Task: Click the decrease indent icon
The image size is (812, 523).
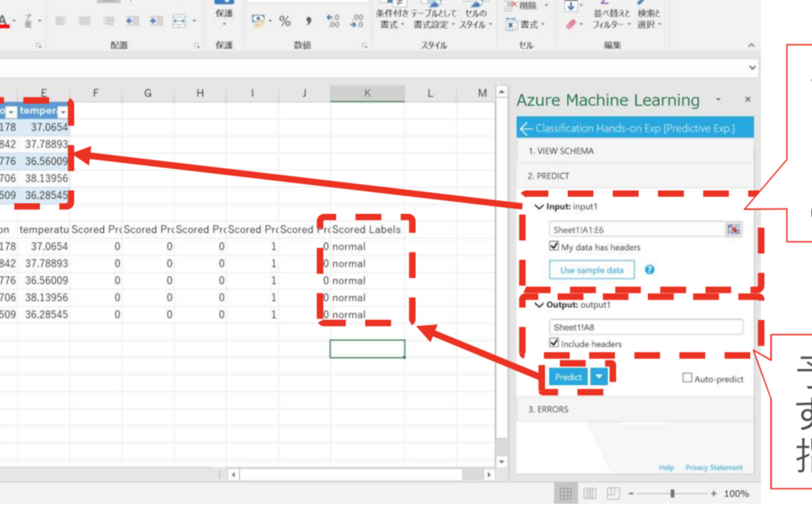Action: point(132,21)
